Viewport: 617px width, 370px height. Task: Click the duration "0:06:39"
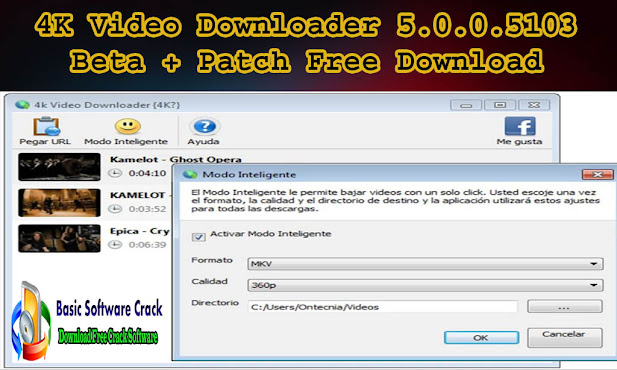[147, 245]
